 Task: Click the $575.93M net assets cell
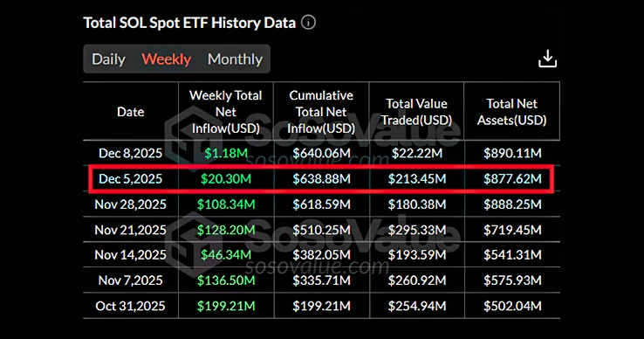pyautogui.click(x=512, y=280)
